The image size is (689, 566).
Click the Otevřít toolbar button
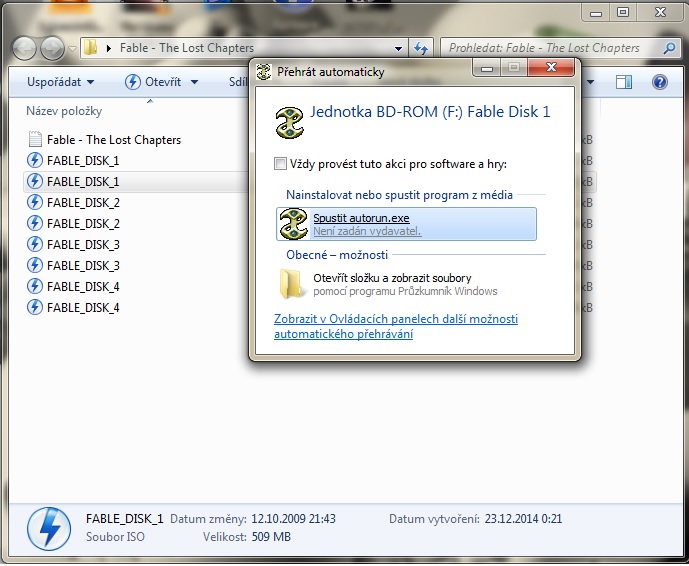click(x=153, y=82)
